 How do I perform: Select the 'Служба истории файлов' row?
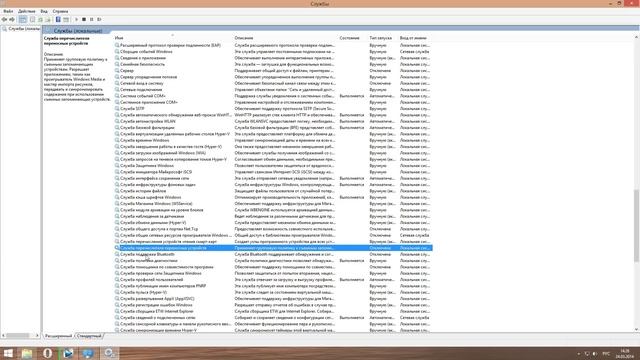coord(273,191)
